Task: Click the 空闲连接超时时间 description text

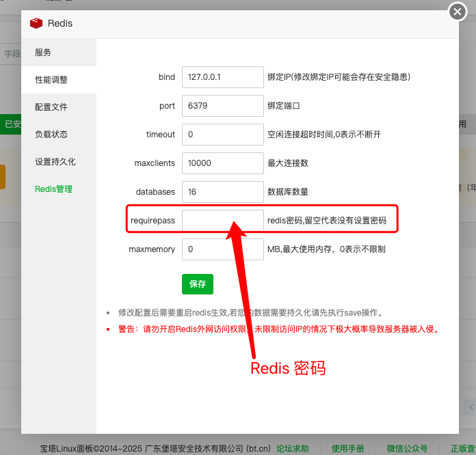Action: point(324,135)
